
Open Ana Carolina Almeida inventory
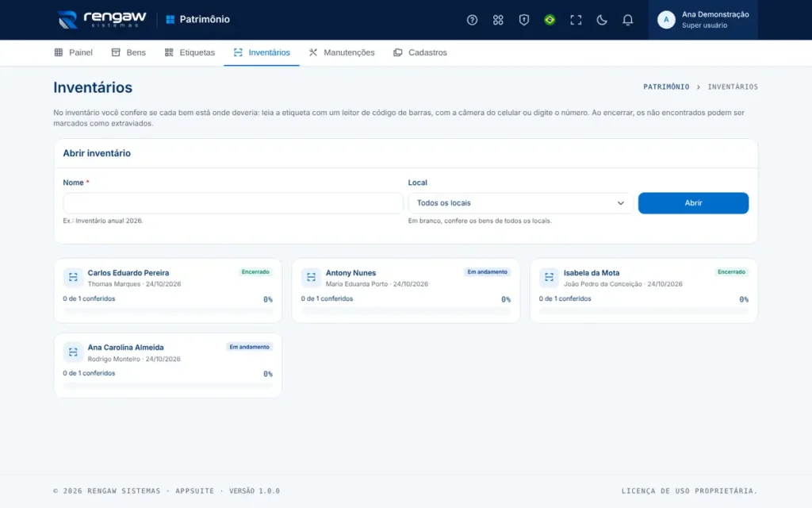(168, 365)
